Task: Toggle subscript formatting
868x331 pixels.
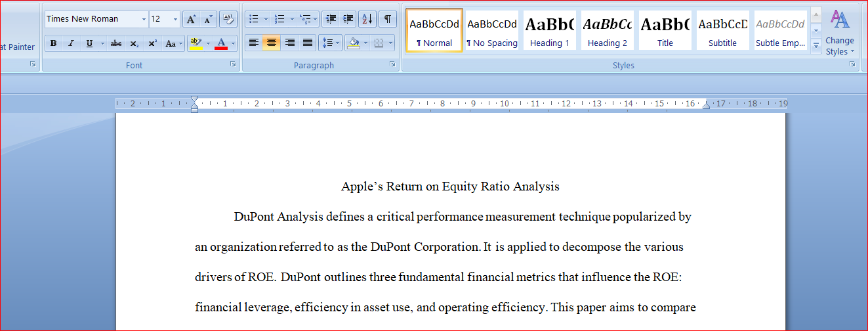Action: click(x=134, y=43)
